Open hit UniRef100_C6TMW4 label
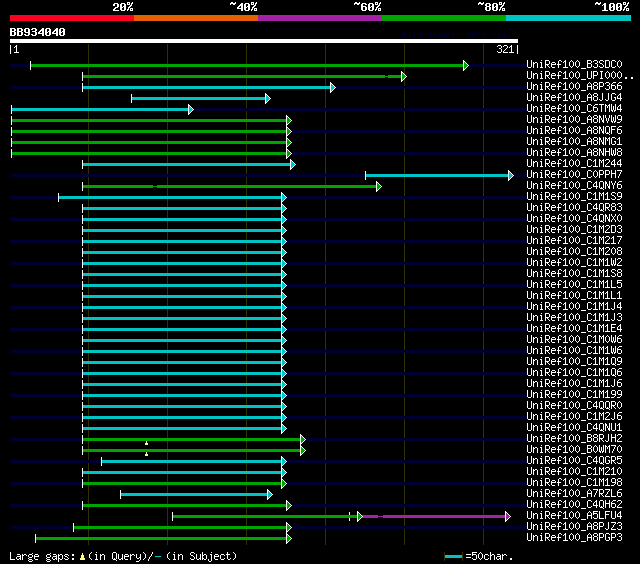 click(574, 109)
